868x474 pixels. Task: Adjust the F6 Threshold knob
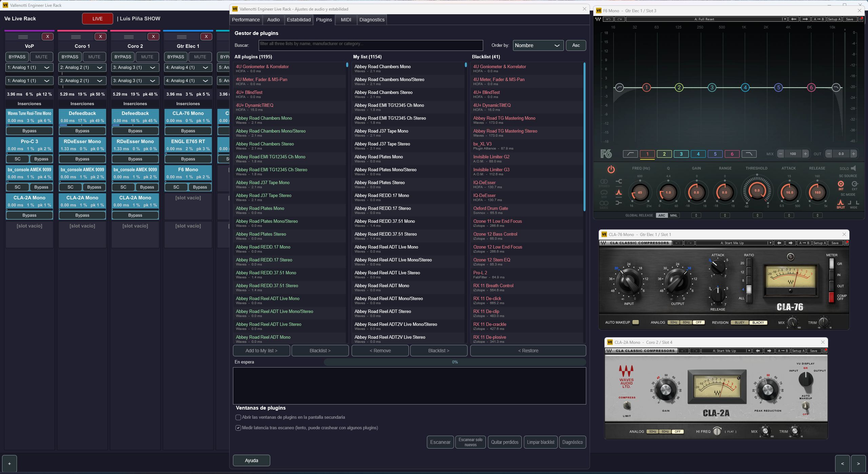coord(757,191)
